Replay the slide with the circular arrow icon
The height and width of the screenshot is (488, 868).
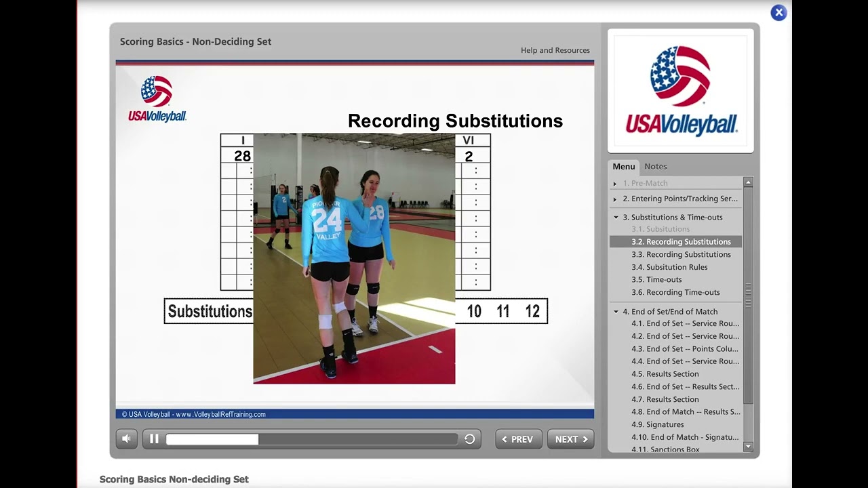click(469, 439)
